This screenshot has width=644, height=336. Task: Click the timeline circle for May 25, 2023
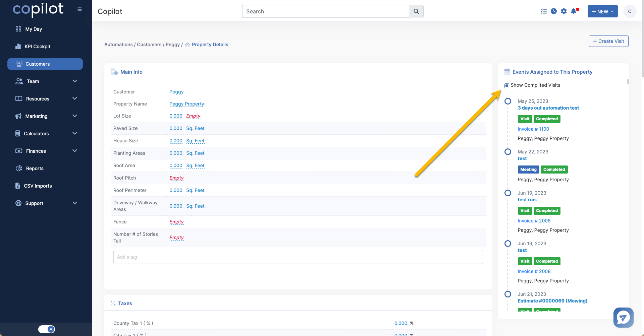pyautogui.click(x=508, y=101)
